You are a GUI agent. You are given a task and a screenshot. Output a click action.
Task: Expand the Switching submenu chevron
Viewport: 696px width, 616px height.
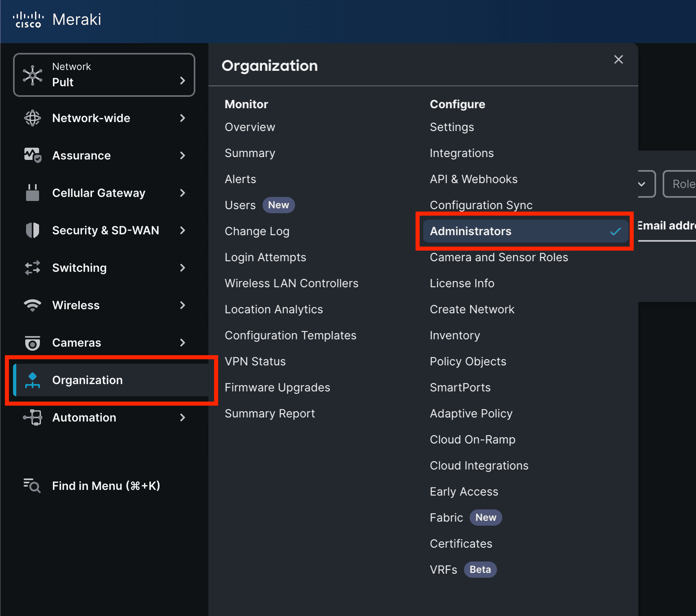click(x=183, y=268)
